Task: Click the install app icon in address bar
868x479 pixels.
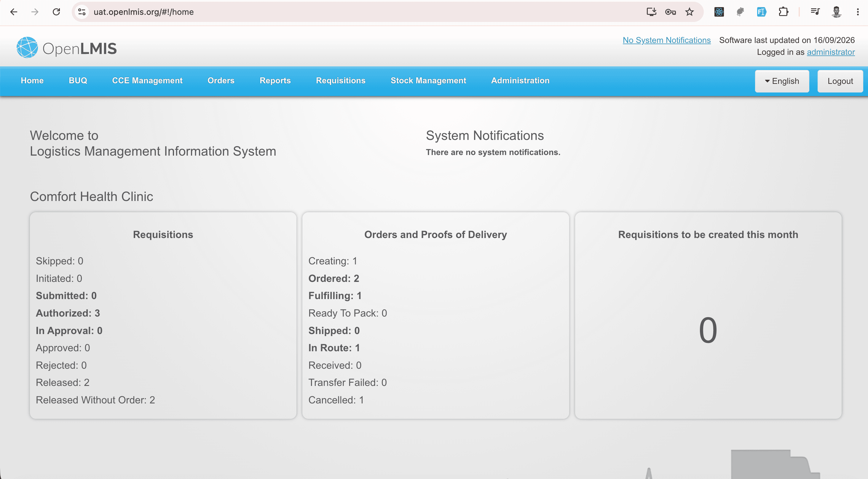Action: [x=651, y=12]
